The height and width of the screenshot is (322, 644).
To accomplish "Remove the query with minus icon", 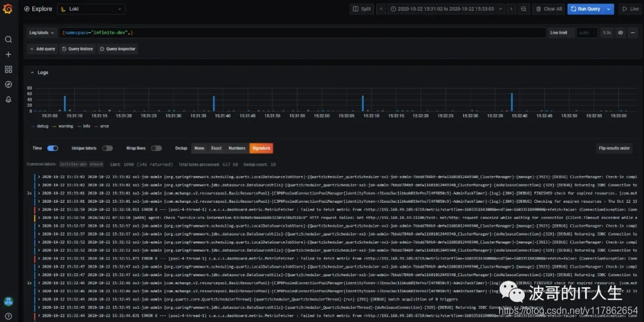I will [x=633, y=32].
